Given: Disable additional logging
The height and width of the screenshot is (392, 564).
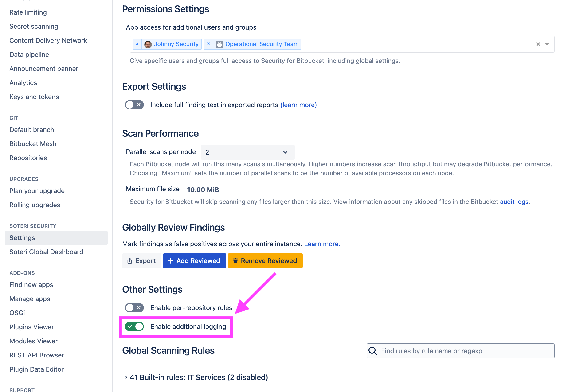Looking at the screenshot, I should pyautogui.click(x=134, y=326).
